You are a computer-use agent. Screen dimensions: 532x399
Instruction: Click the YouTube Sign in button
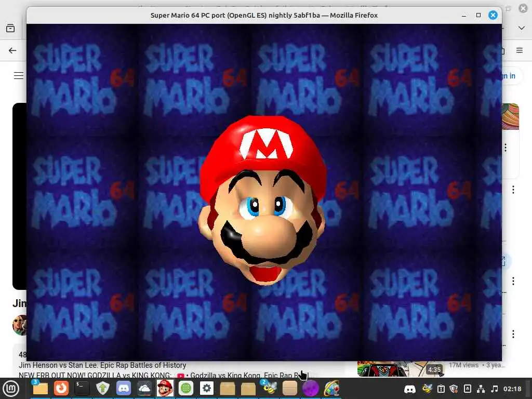point(509,76)
